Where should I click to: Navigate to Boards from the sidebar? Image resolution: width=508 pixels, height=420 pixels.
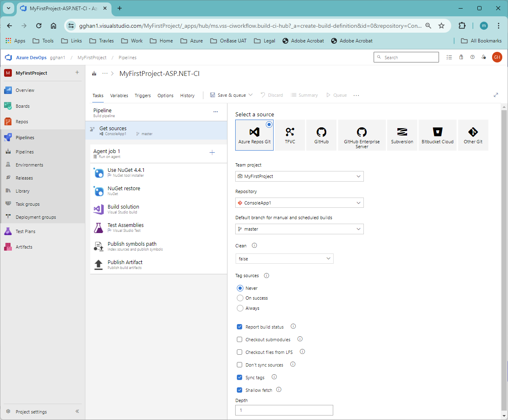click(x=22, y=106)
